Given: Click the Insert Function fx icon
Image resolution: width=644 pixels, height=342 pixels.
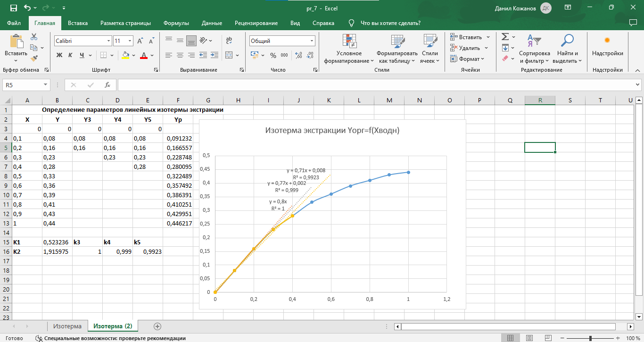Looking at the screenshot, I should tap(107, 85).
